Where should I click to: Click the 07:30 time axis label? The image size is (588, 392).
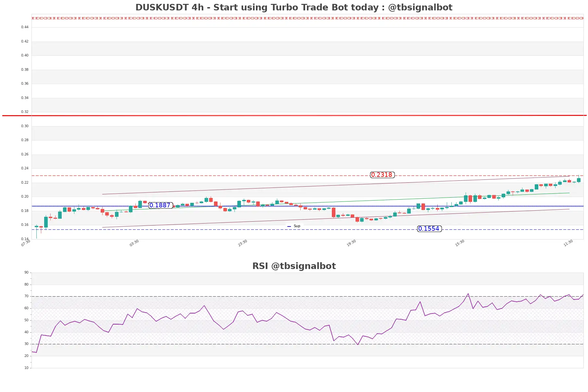pyautogui.click(x=26, y=243)
